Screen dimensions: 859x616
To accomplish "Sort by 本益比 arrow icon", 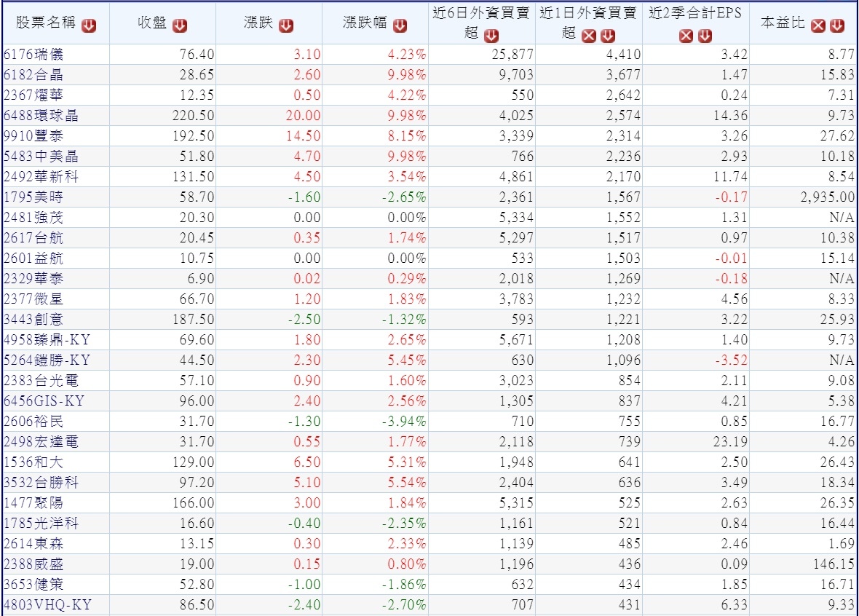I will (x=836, y=25).
